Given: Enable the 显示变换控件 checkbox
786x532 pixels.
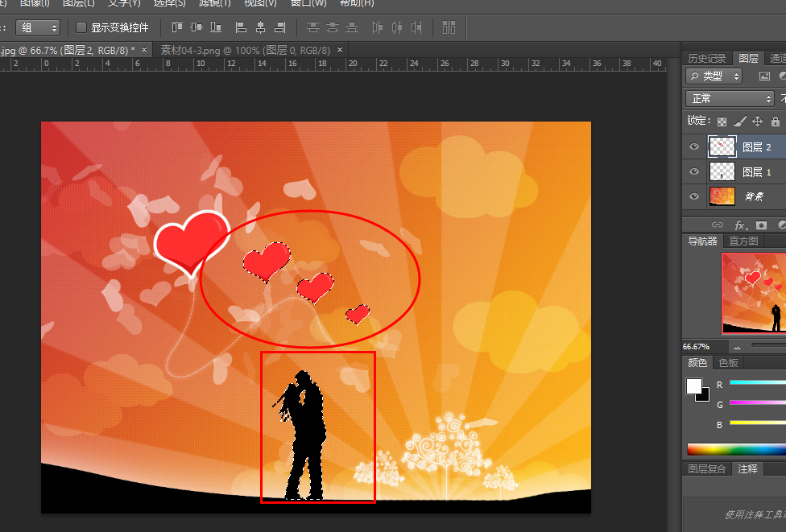Looking at the screenshot, I should (81, 27).
